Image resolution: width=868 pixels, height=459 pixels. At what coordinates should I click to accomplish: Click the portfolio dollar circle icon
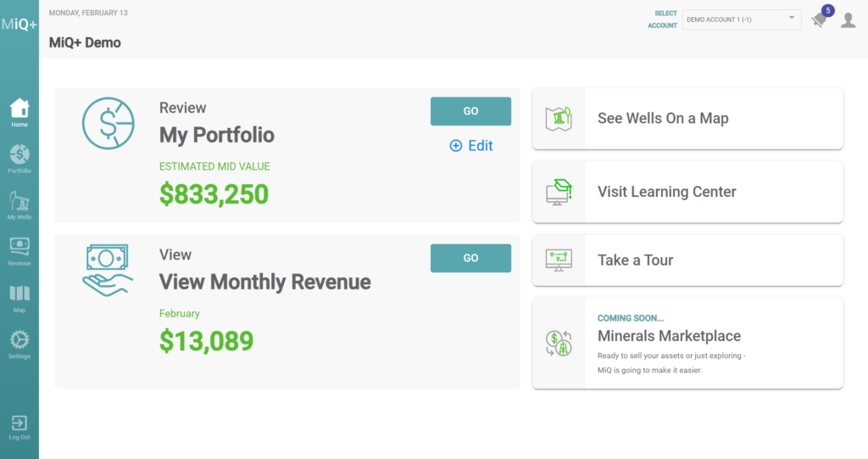tap(108, 124)
